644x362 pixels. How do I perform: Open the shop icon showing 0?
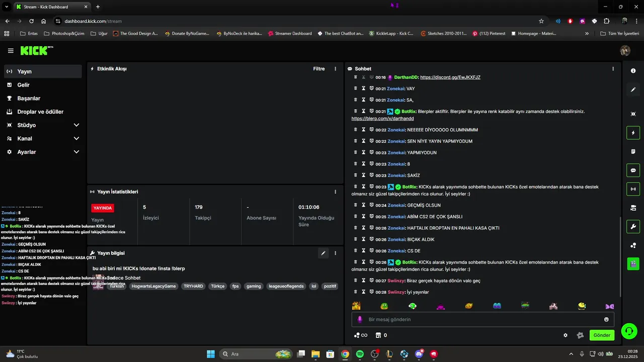pyautogui.click(x=381, y=335)
